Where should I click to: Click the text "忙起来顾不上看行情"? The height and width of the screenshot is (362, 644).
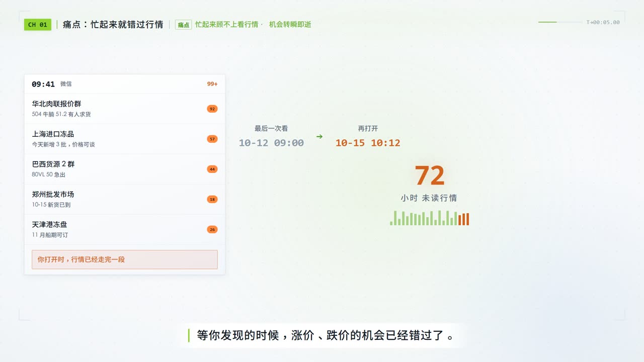227,25
